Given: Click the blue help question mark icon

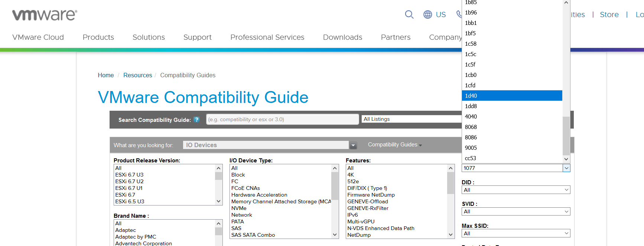Looking at the screenshot, I should coord(196,120).
